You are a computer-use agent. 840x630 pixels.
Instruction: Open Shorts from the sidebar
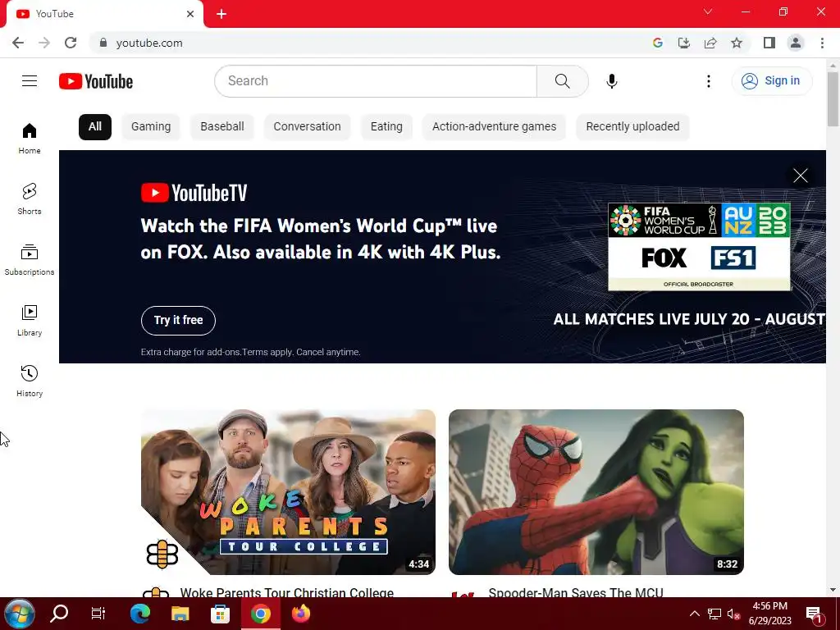point(30,199)
